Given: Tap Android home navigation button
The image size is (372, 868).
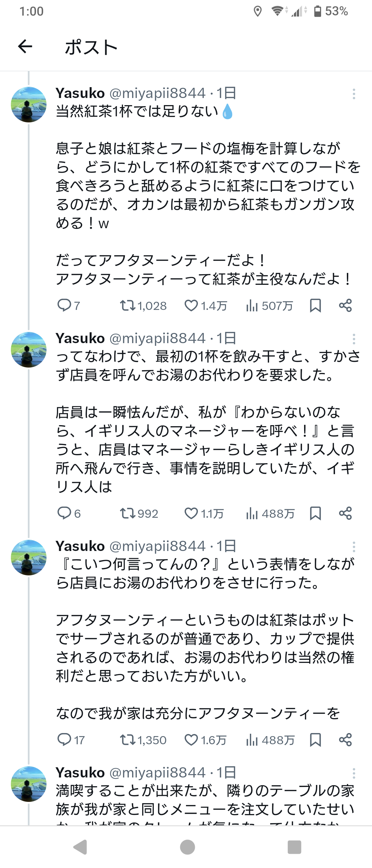Looking at the screenshot, I should (x=187, y=847).
